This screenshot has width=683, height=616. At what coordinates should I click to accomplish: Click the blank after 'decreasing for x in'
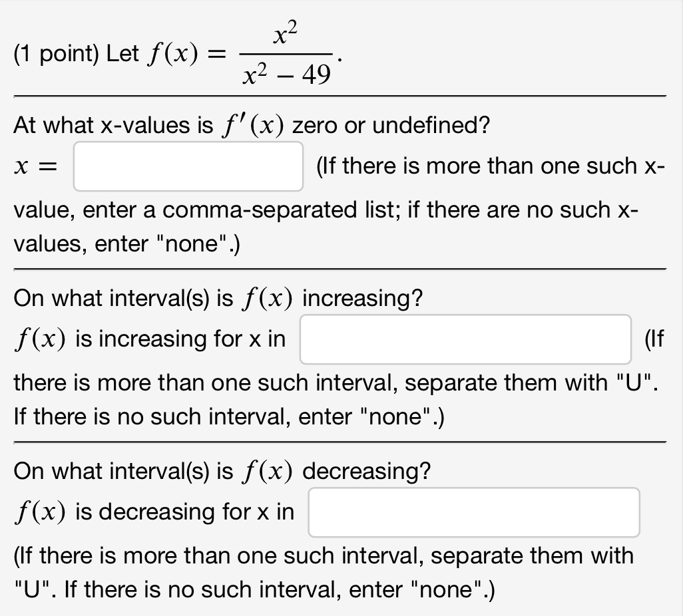(473, 512)
